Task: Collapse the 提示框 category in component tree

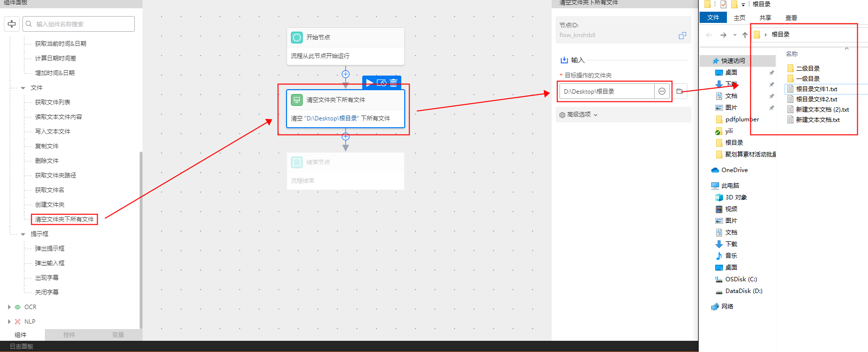Action: [x=23, y=234]
